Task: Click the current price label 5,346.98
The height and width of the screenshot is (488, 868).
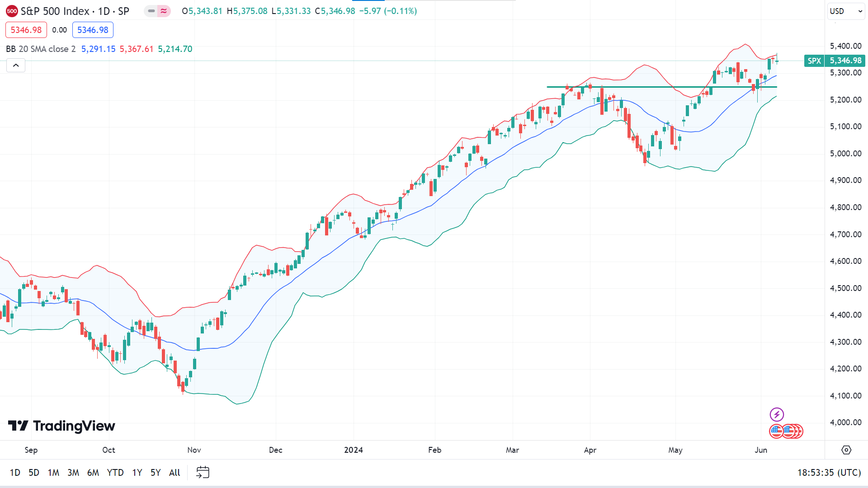Action: pos(845,61)
